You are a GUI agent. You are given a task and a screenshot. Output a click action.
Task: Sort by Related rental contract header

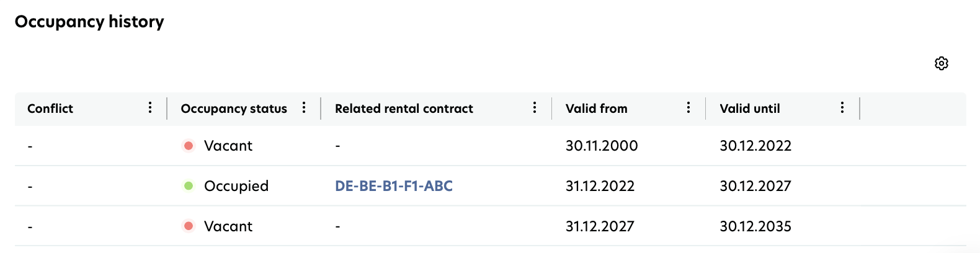point(404,109)
